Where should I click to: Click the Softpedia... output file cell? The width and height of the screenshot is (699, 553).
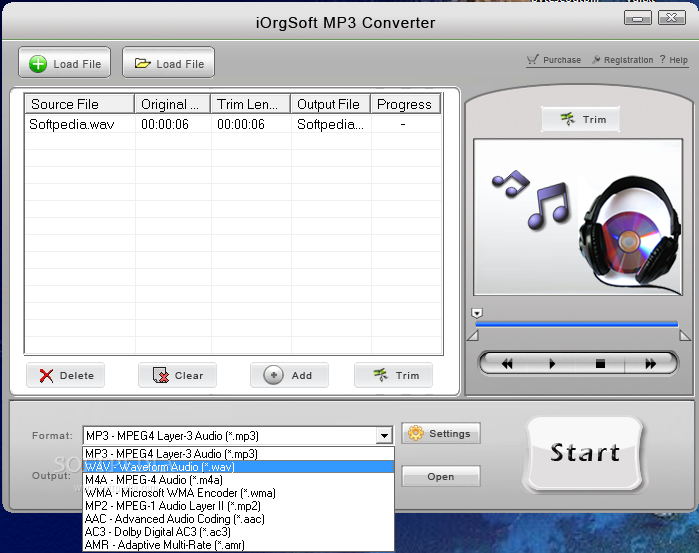click(330, 124)
